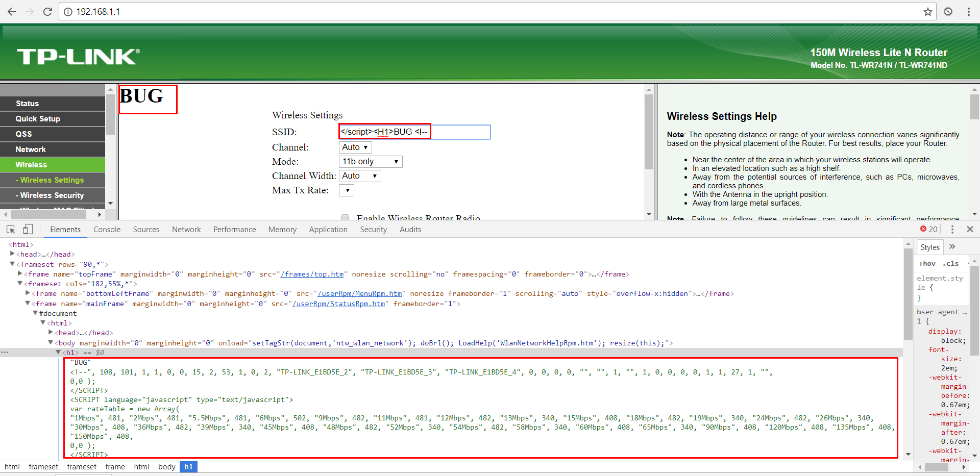Image resolution: width=980 pixels, height=476 pixels.
Task: Open the Channel Width dropdown
Action: pos(360,176)
